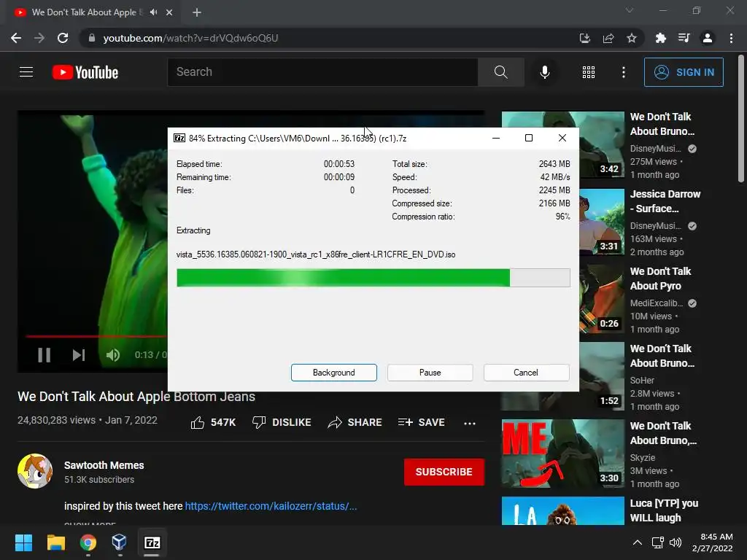
Task: Click Background in 7-Zip dialog
Action: click(334, 373)
